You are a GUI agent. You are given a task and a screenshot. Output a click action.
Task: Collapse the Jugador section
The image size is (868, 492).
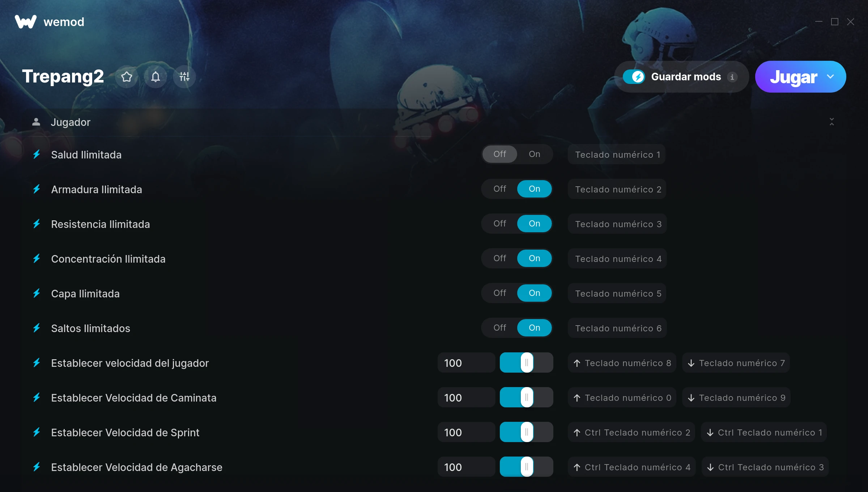tap(832, 122)
